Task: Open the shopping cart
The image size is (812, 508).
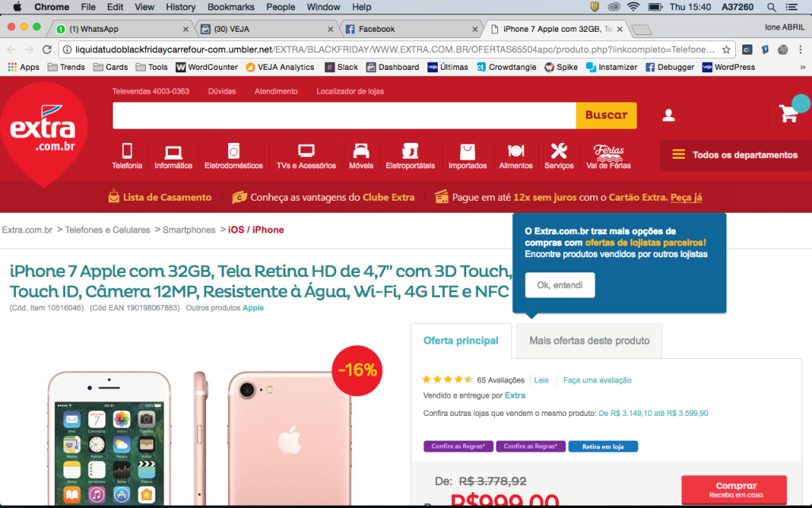Action: pos(789,113)
